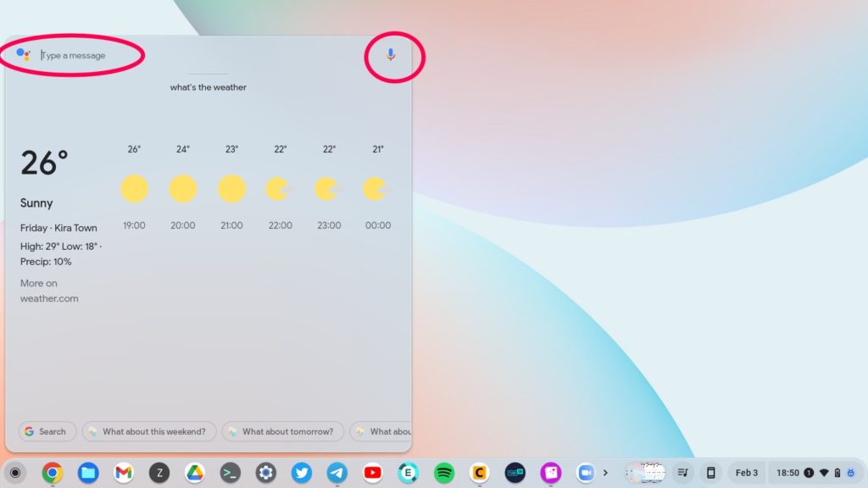Screen dimensions: 868x488
Task: Click the 19:00 time label
Action: click(134, 225)
